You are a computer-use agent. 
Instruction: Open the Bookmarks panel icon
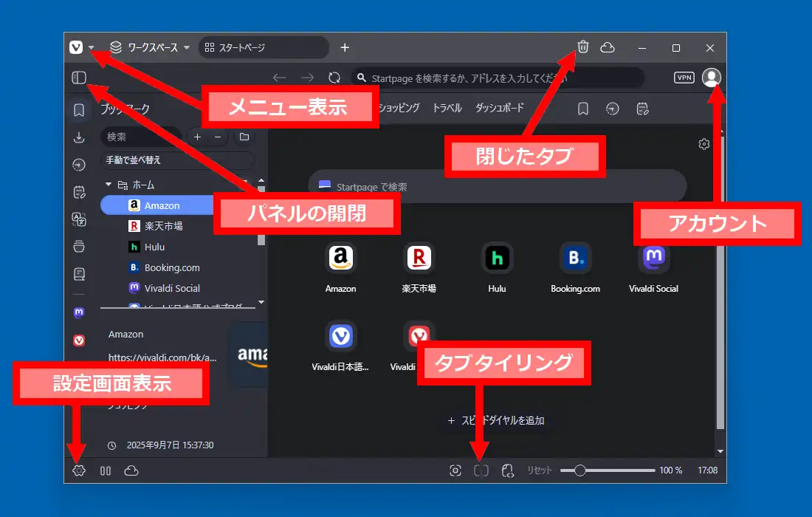point(79,110)
